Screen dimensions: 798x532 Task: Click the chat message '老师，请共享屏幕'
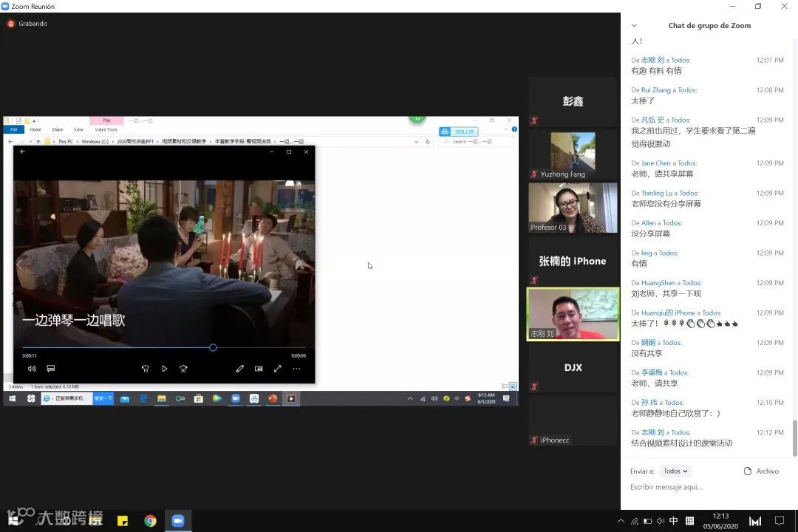661,174
